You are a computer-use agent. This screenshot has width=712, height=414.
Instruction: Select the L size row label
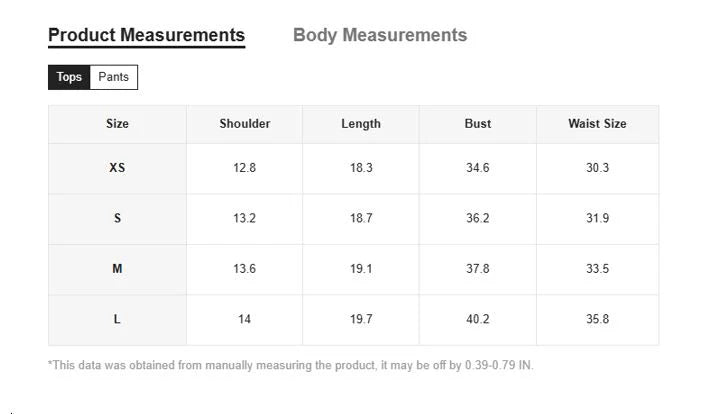tap(117, 319)
